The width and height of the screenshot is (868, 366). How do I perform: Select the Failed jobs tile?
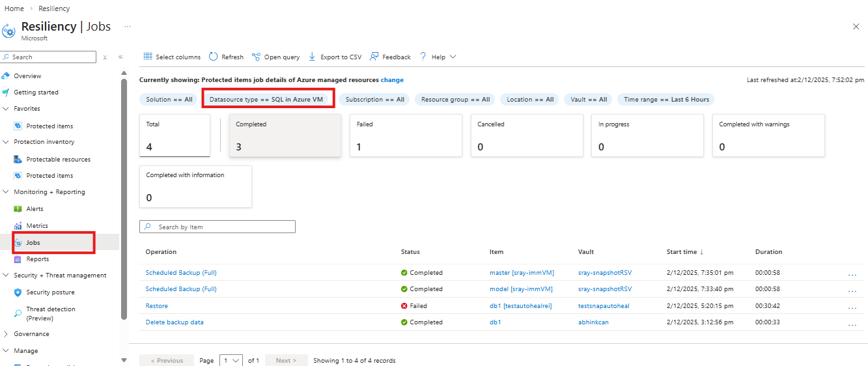(406, 135)
